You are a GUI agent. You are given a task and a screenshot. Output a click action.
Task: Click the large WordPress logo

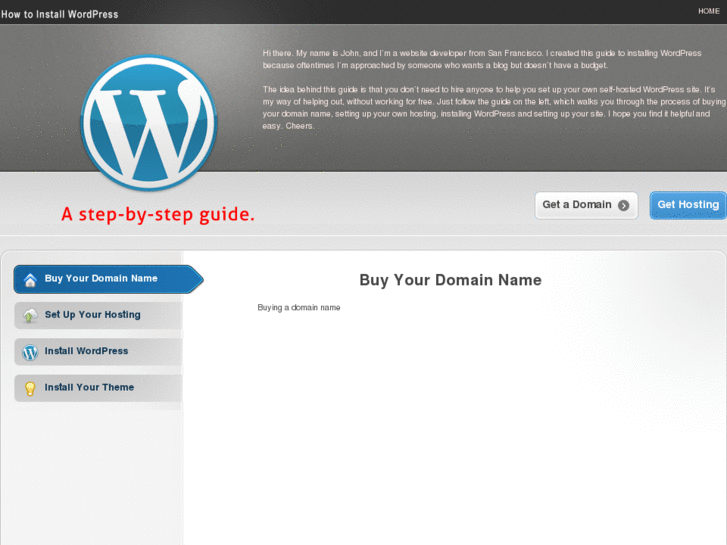pyautogui.click(x=149, y=123)
